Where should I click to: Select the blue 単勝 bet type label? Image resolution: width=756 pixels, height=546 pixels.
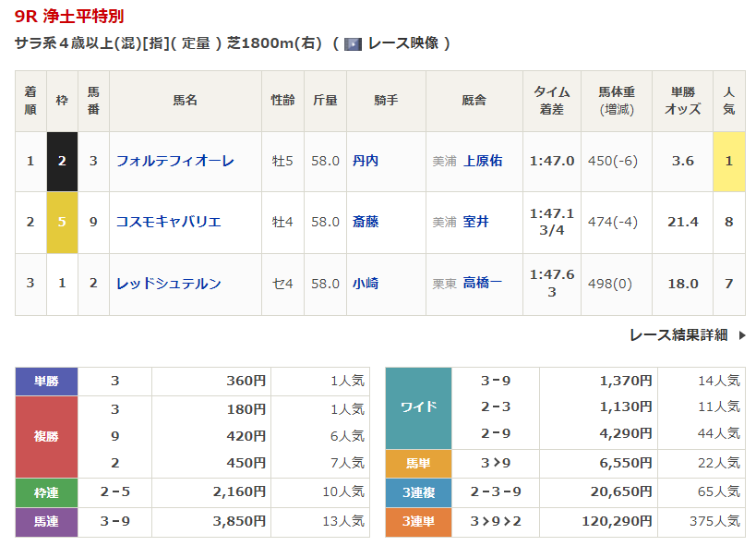tap(46, 381)
